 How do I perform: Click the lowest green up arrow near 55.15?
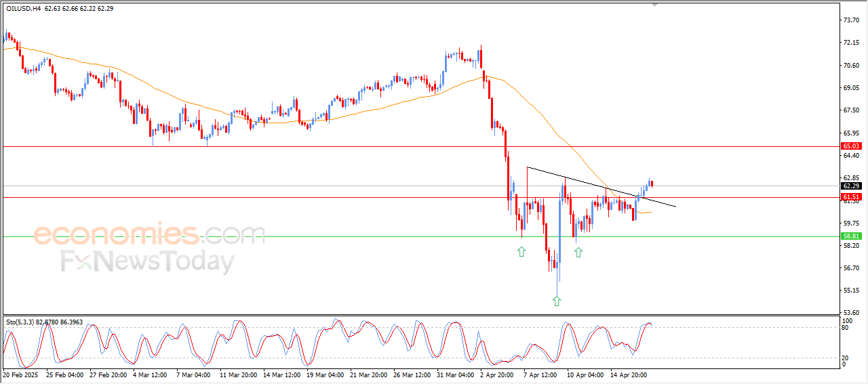(x=557, y=301)
